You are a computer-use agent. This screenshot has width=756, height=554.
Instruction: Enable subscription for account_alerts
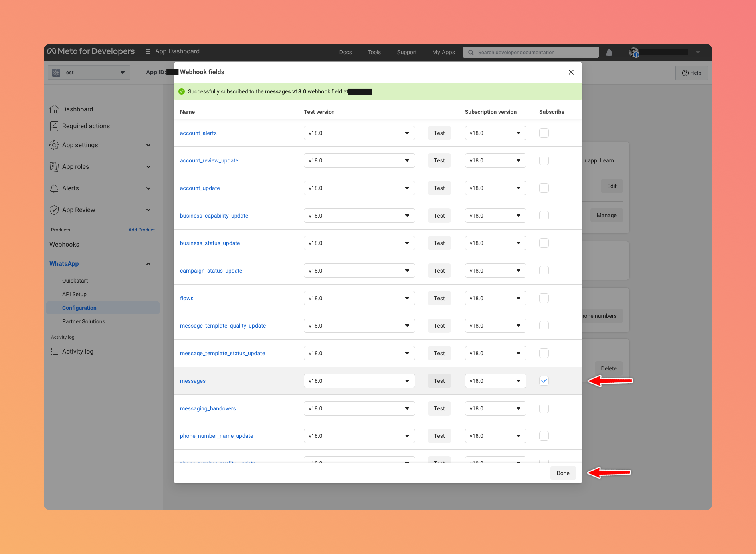pyautogui.click(x=544, y=133)
